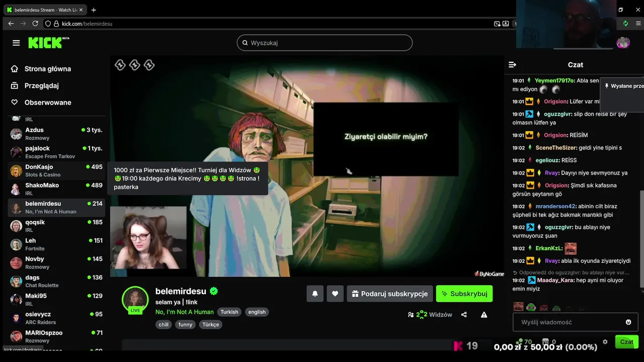Click the share stream icon
The width and height of the screenshot is (644, 362).
tap(464, 315)
